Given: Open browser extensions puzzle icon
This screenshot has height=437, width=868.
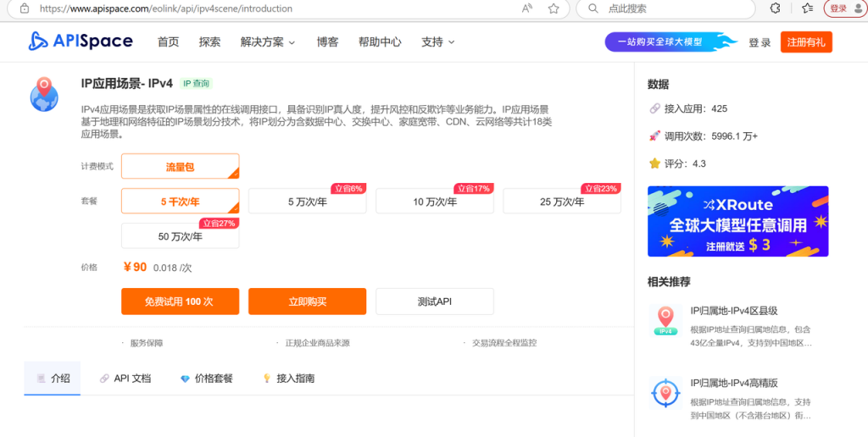Looking at the screenshot, I should [x=776, y=8].
